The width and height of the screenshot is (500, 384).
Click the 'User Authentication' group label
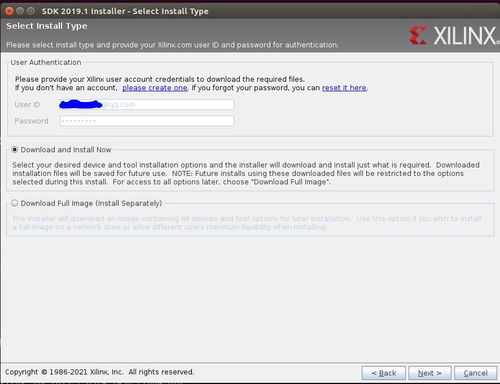pos(46,62)
